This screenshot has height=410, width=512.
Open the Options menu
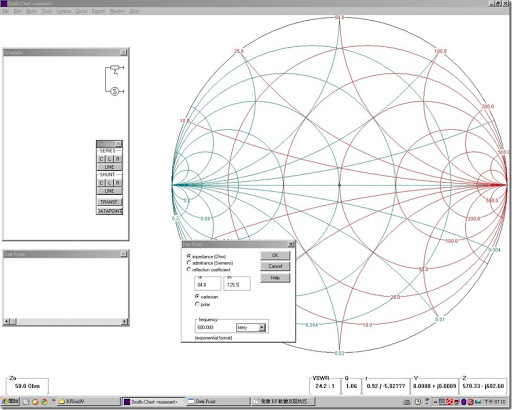pos(64,11)
